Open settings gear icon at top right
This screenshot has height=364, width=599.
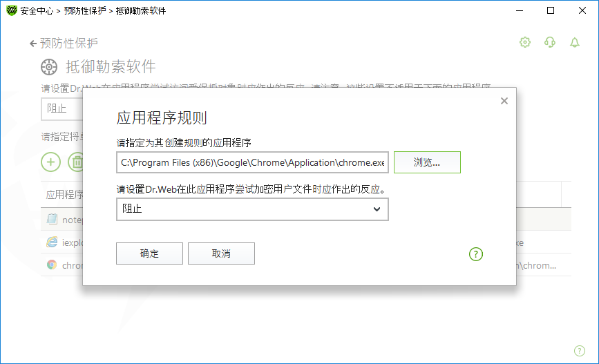525,42
